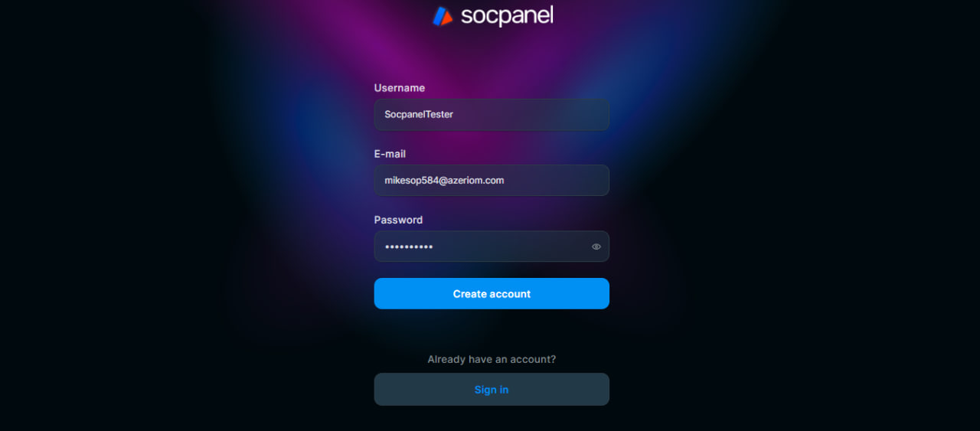Place cursor in mikesop584@azeriom.com text
Screen dimensions: 980x431
pos(444,181)
